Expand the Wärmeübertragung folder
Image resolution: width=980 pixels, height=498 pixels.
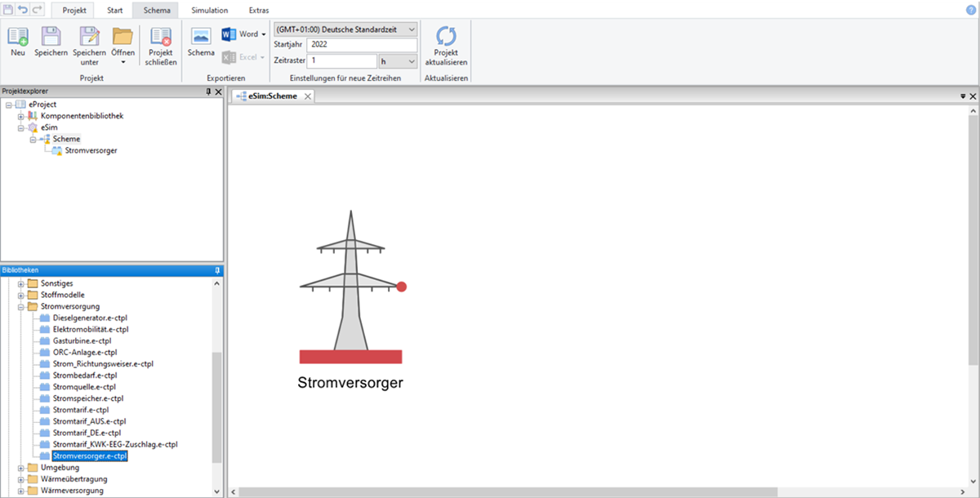(x=21, y=479)
